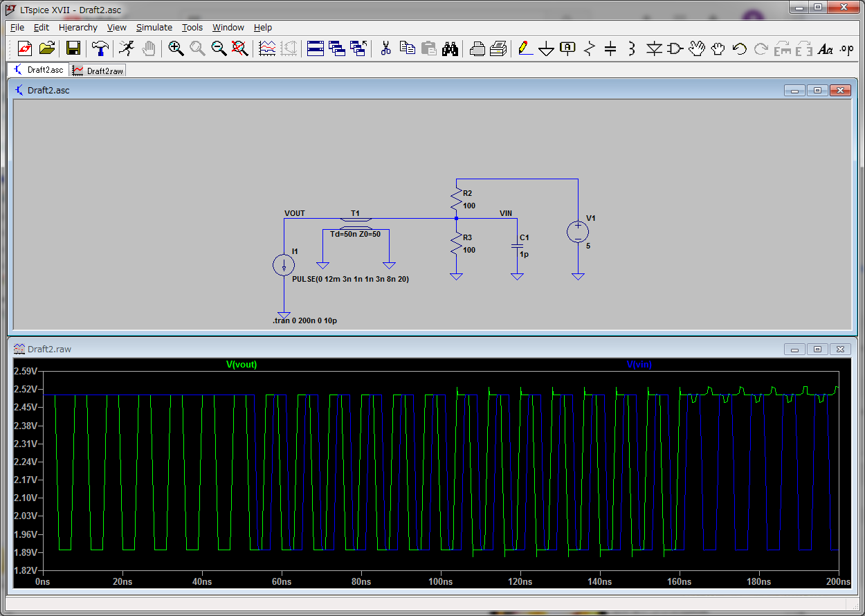Place a ground symbol from the toolbar

[x=547, y=48]
